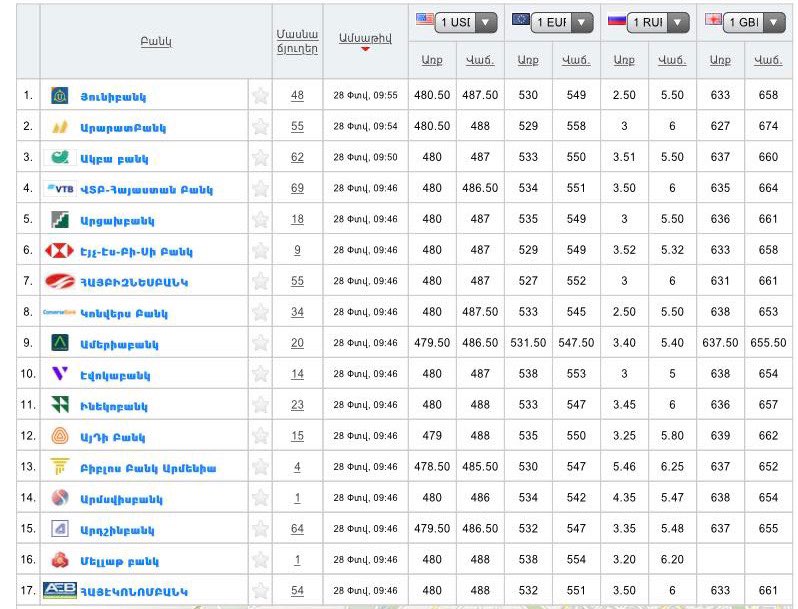Click the Armswissbank logo in row 14
This screenshot has width=798, height=609.
point(60,498)
